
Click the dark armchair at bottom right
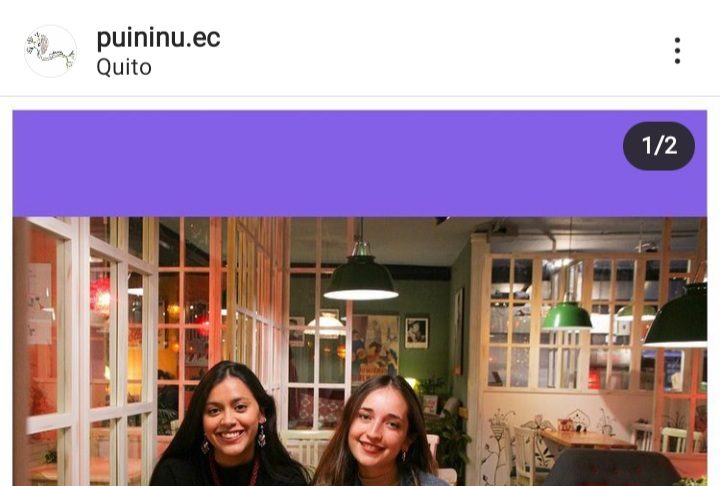coord(613,468)
